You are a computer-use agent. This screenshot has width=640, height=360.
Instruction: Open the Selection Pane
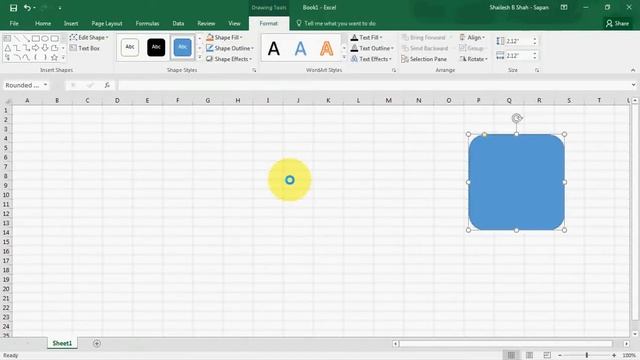[x=424, y=59]
